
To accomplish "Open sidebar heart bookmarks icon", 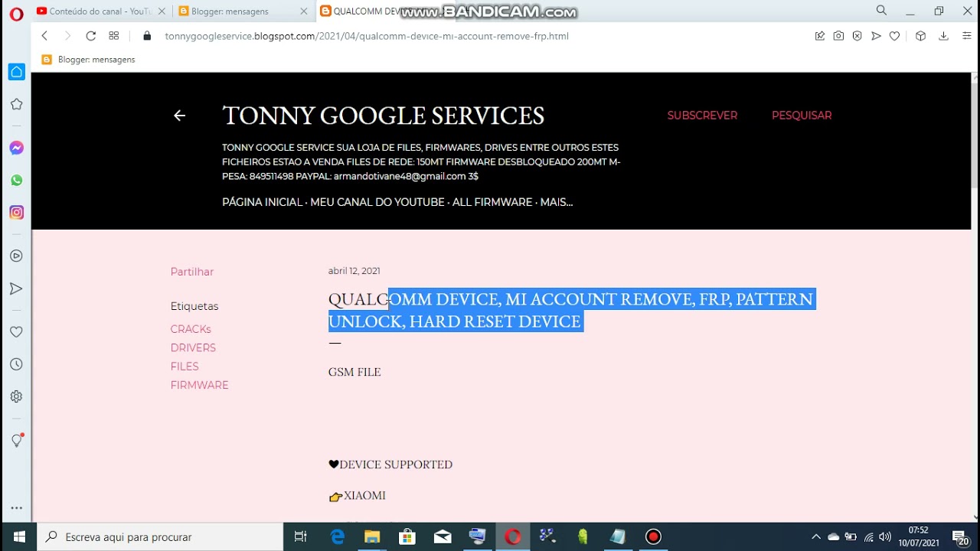I will (x=16, y=331).
